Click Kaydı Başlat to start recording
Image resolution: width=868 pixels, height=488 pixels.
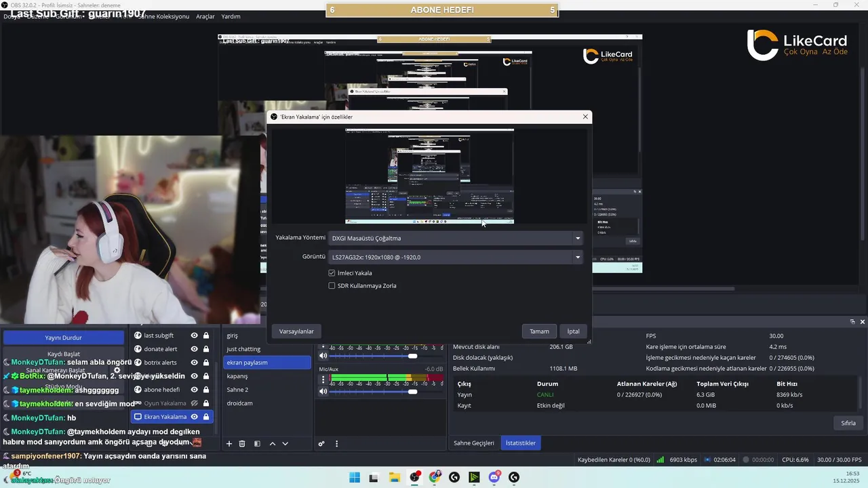coord(63,354)
